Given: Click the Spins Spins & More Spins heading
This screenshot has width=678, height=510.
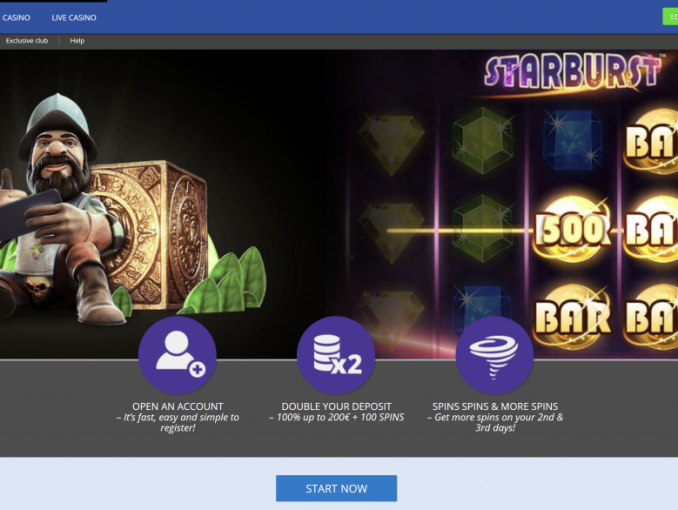Looking at the screenshot, I should point(495,407).
